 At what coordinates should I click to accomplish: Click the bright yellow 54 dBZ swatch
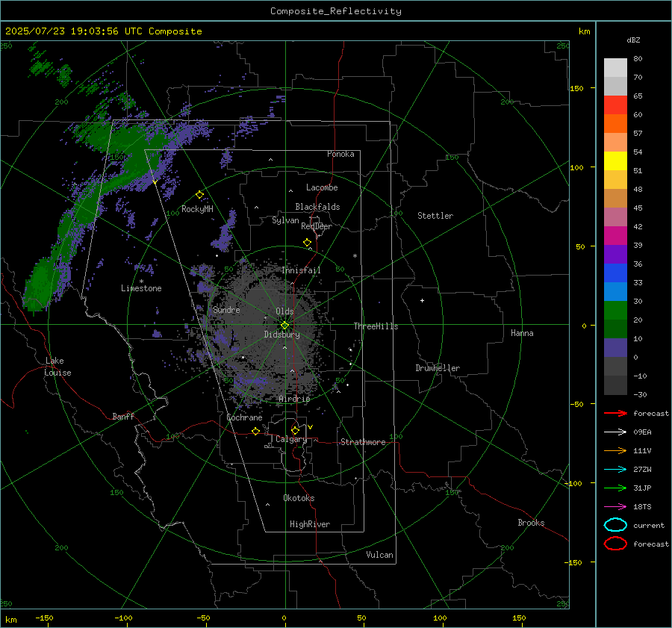615,161
